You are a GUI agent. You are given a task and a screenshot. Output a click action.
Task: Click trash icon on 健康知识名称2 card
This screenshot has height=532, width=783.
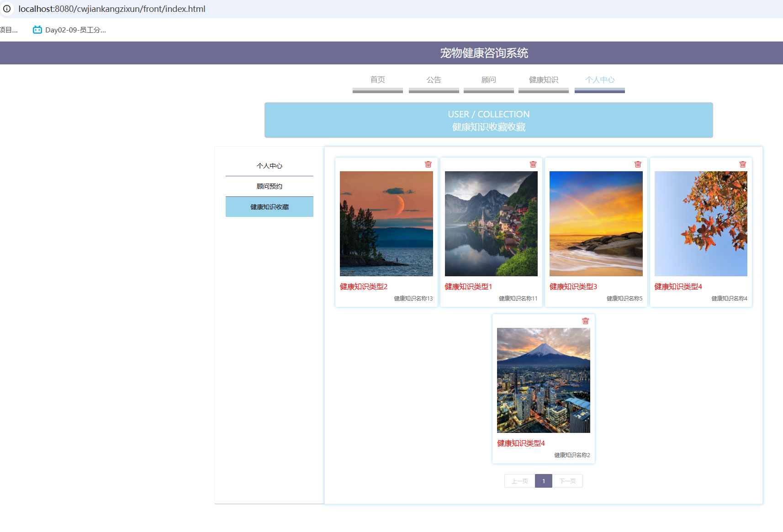(x=585, y=321)
